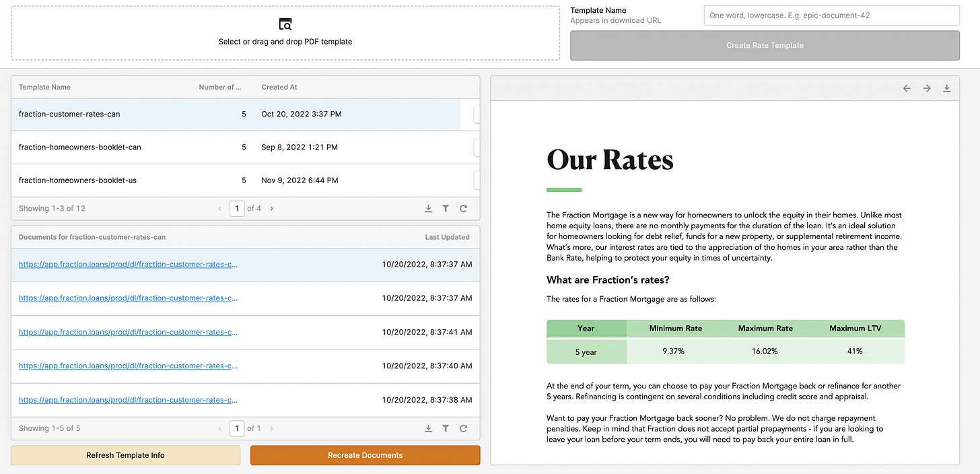Screen dimensions: 980x474
Task: Sort by Last Updated column header
Action: 448,237
